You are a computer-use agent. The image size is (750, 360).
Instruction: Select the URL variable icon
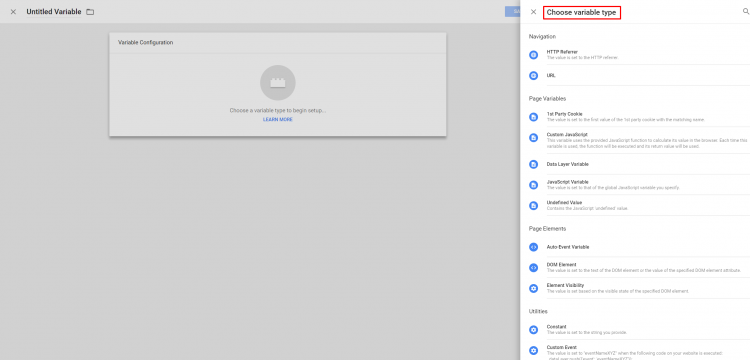point(533,76)
